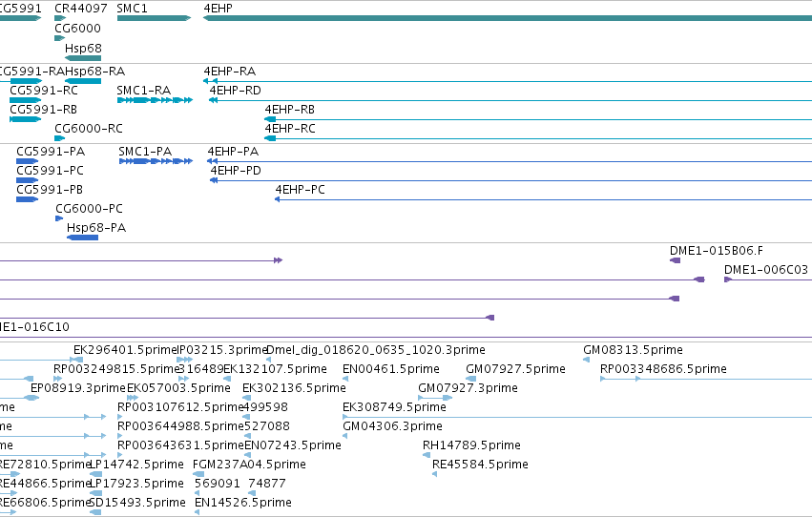The image size is (812, 517).
Task: Click the DME1-015B06.F feature label
Action: click(x=717, y=251)
